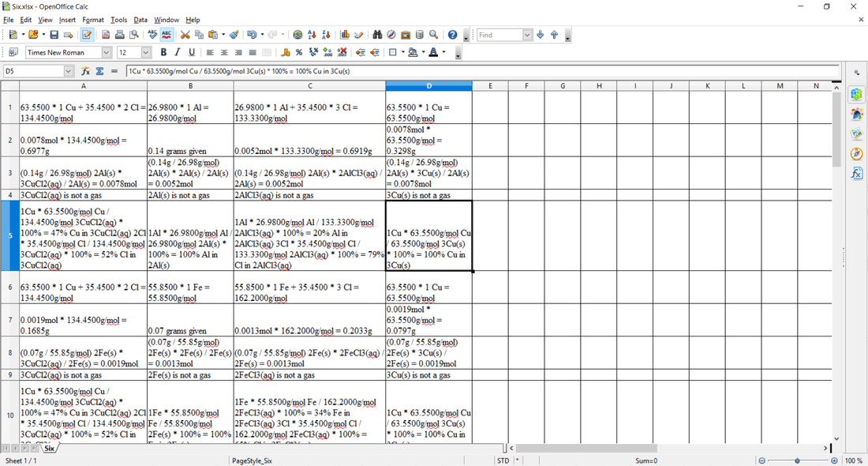The height and width of the screenshot is (466, 868).
Task: Open the sidebar Functions panel icon
Action: [857, 174]
